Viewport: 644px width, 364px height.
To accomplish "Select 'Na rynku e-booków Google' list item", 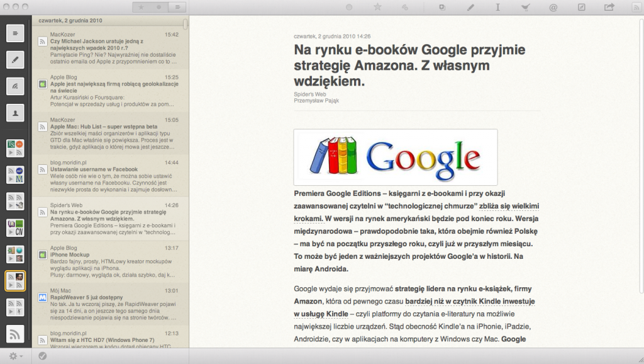I will coord(110,219).
